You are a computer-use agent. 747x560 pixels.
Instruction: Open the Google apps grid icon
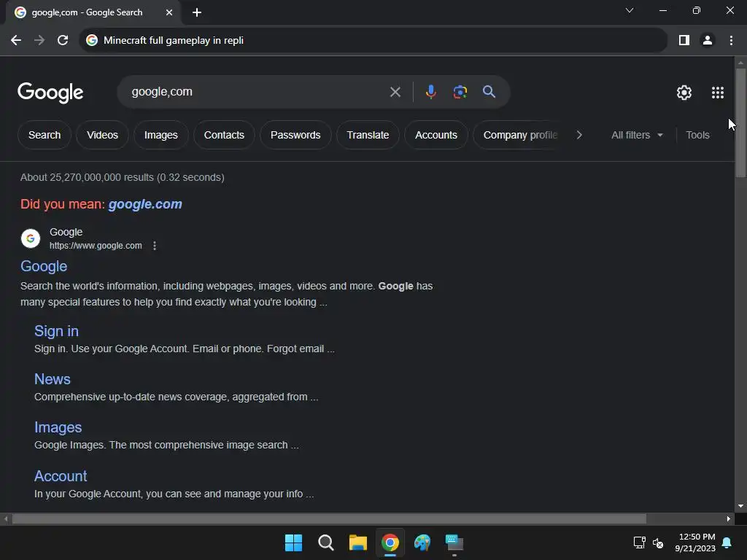[x=718, y=93]
